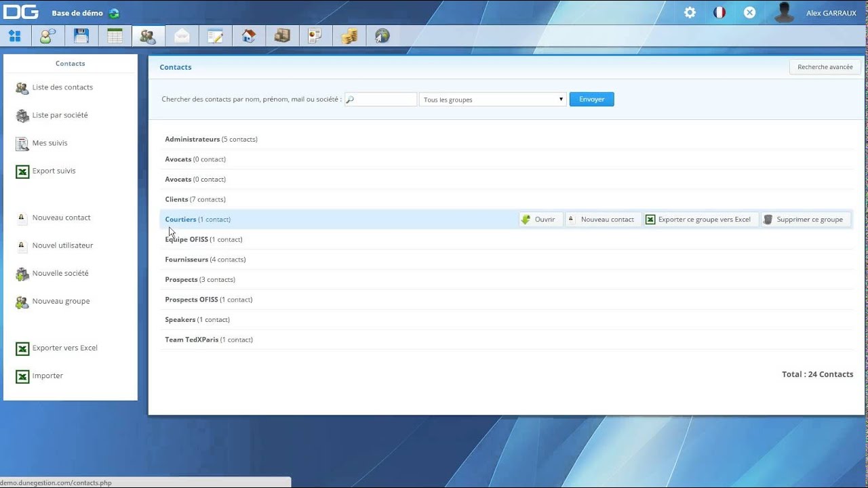Click the floppy disk save toolbar icon
Image resolution: width=868 pixels, height=488 pixels.
click(x=81, y=36)
